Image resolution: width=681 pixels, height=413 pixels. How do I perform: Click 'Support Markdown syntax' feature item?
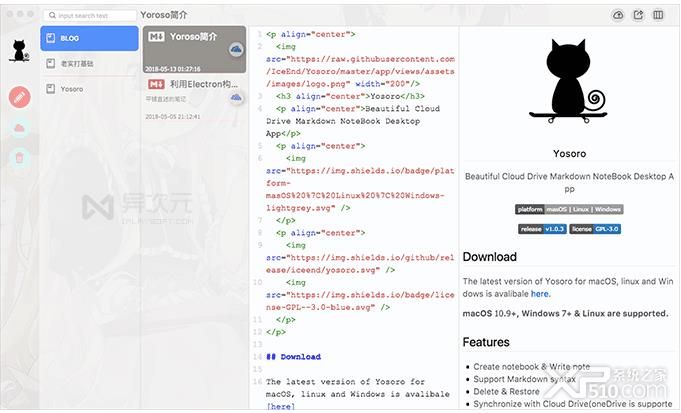pyautogui.click(x=524, y=379)
